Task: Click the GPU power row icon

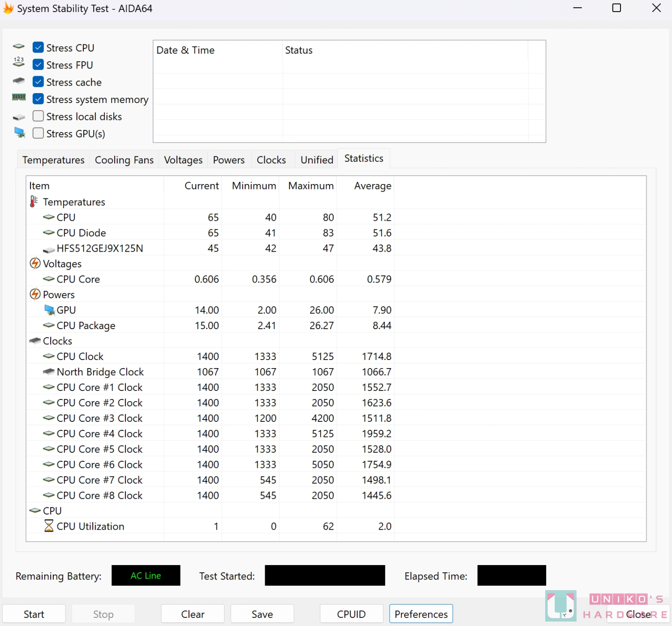Action: tap(49, 310)
